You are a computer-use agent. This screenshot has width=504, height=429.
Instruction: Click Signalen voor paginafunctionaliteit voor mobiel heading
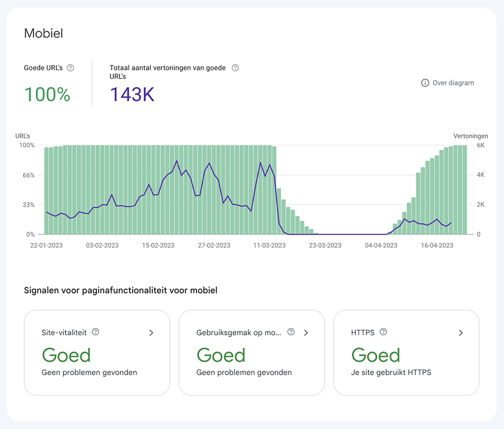pos(120,290)
